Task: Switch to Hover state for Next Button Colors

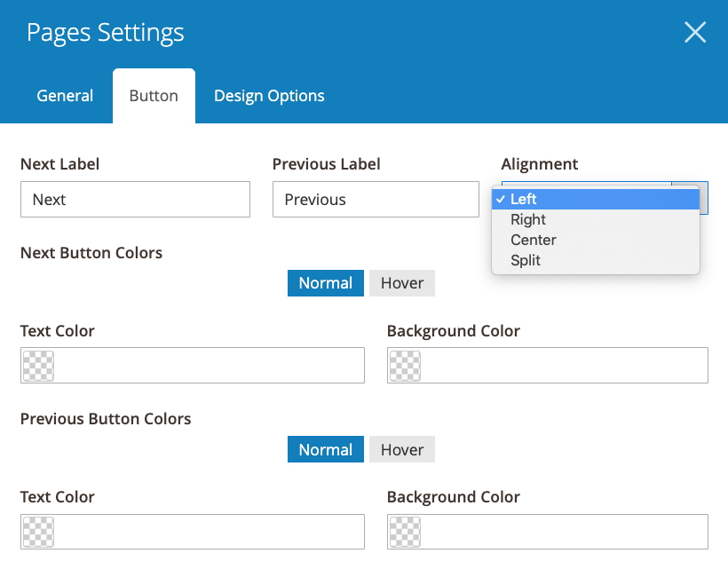Action: point(401,282)
